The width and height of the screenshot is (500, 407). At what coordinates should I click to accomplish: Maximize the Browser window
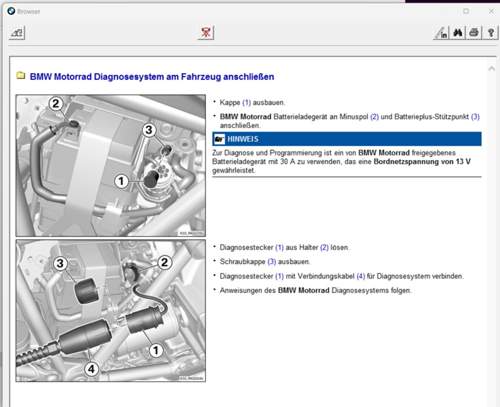pos(466,11)
